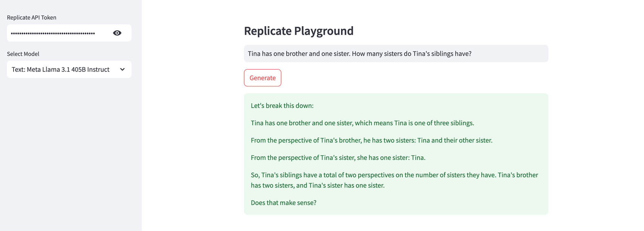Run generation with the red Generate button
Image resolution: width=644 pixels, height=231 pixels.
point(262,78)
